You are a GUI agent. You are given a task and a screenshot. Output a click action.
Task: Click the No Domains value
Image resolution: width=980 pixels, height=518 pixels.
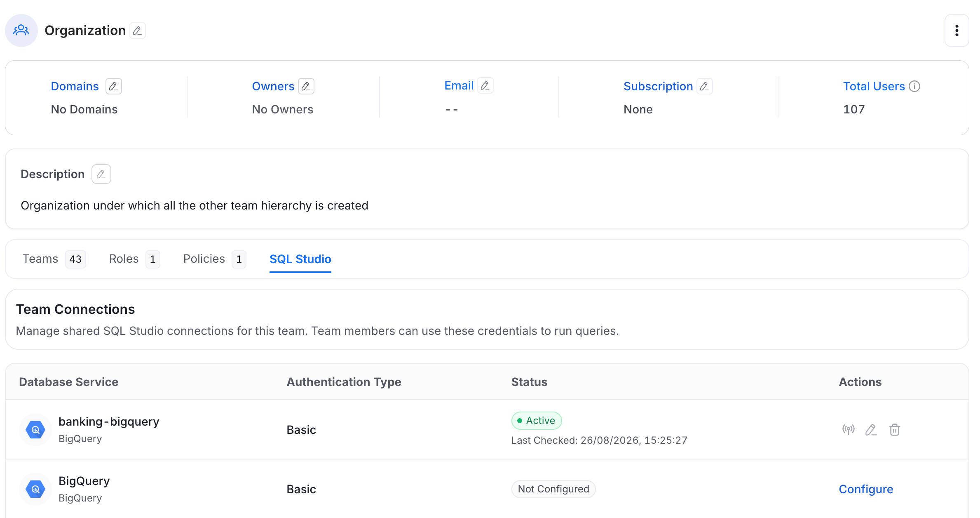pos(84,109)
